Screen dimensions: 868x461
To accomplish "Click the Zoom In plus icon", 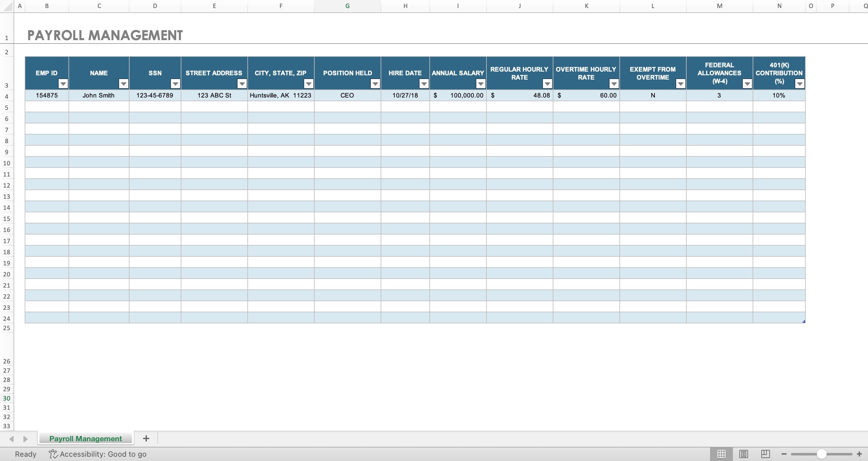I will click(858, 454).
